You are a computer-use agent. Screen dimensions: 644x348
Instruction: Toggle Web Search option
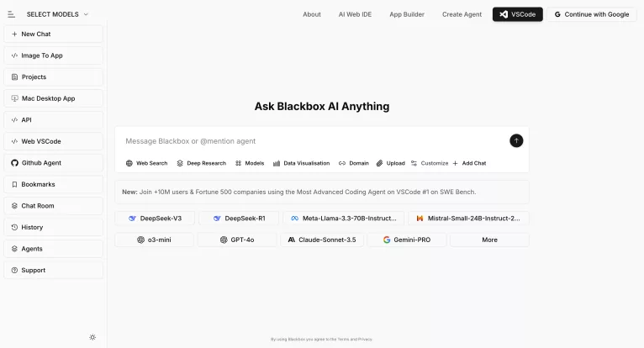[146, 163]
